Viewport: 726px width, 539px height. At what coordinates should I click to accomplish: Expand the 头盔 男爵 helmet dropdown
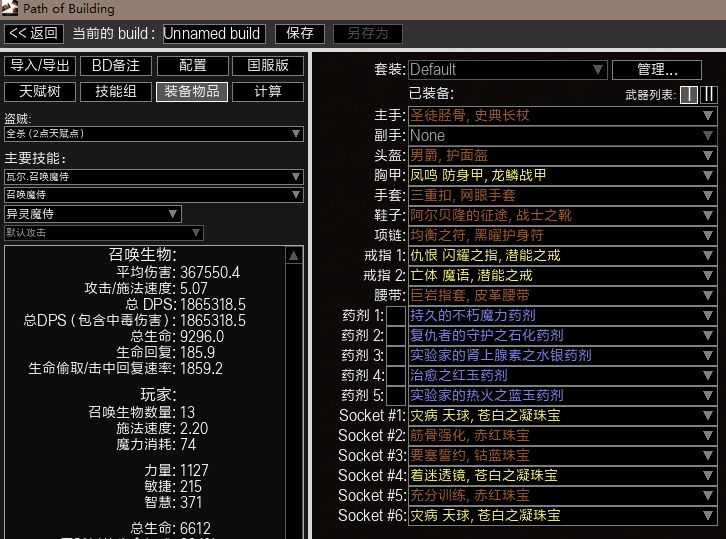[563, 156]
